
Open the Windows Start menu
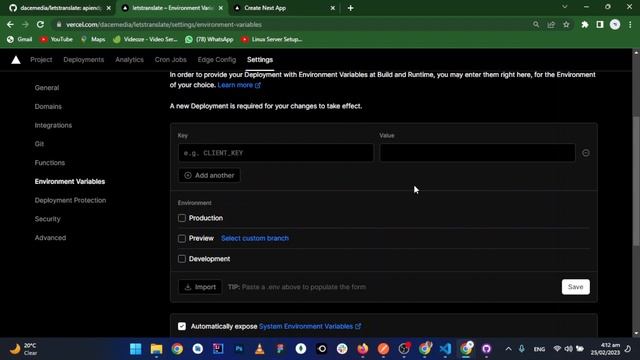coord(136,349)
